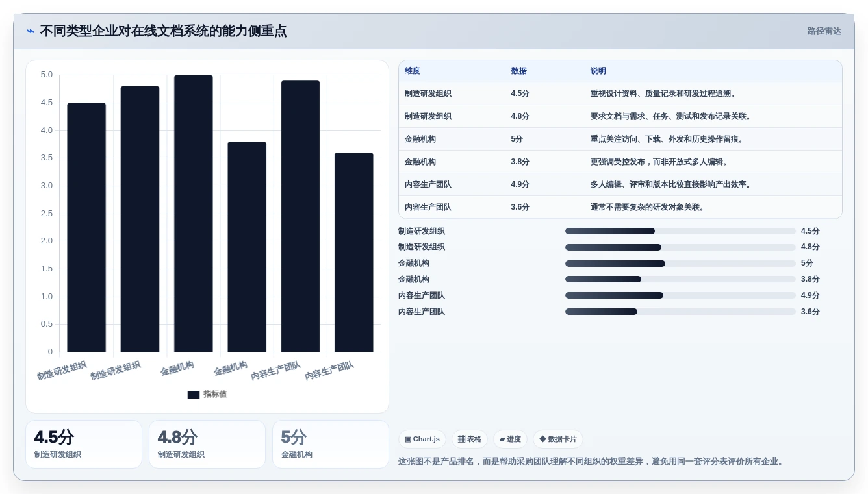This screenshot has width=868, height=494.
Task: Select the 4.8分 stat card
Action: [207, 445]
